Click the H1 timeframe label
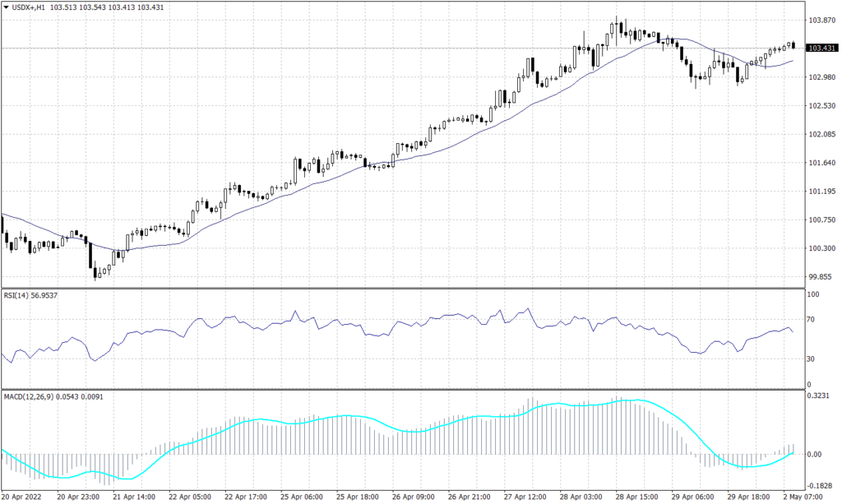This screenshot has width=842, height=504. (39, 7)
